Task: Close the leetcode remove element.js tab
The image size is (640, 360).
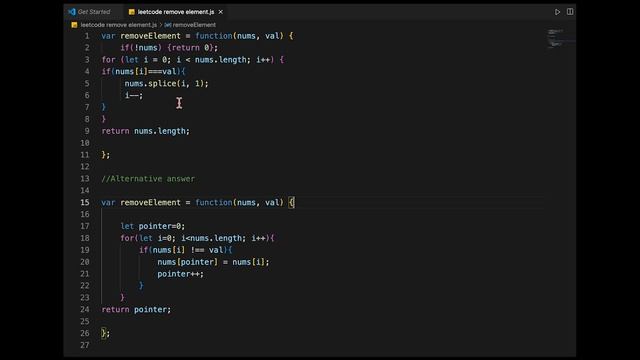Action: click(221, 12)
